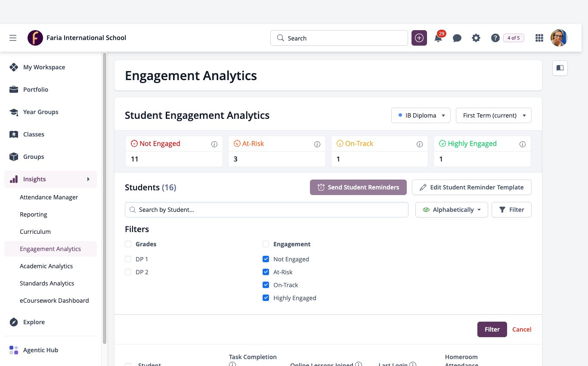The height and width of the screenshot is (366, 588).
Task: Open Academic Analytics in sidebar
Action: tap(46, 266)
